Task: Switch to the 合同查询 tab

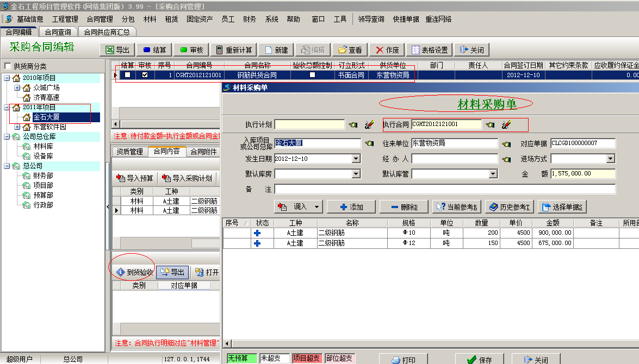Action: tap(58, 32)
